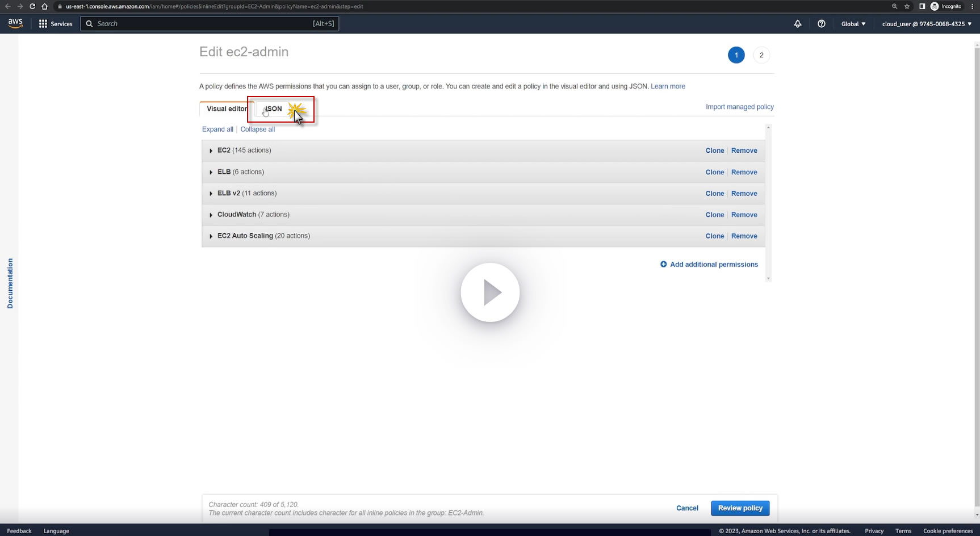Open the browser zoom magnifier icon

[x=895, y=6]
